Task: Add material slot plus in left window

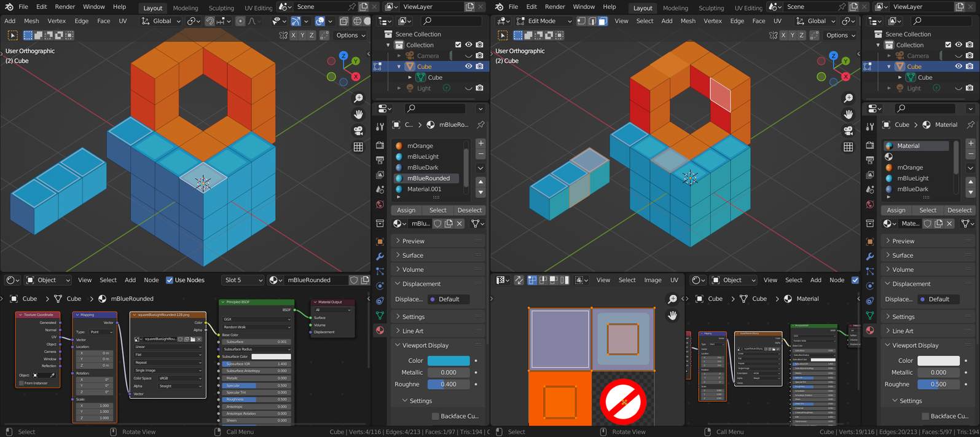Action: tap(480, 143)
